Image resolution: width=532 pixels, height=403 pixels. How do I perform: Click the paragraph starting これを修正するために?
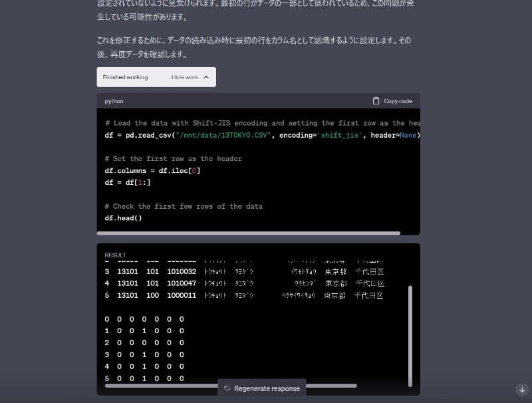(254, 47)
